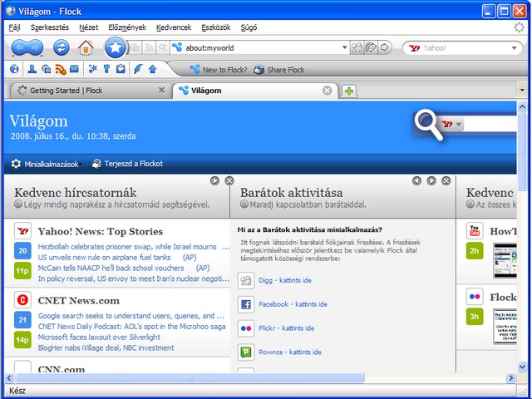This screenshot has height=399, width=532.
Task: Open the Súgó menu
Action: click(x=249, y=27)
